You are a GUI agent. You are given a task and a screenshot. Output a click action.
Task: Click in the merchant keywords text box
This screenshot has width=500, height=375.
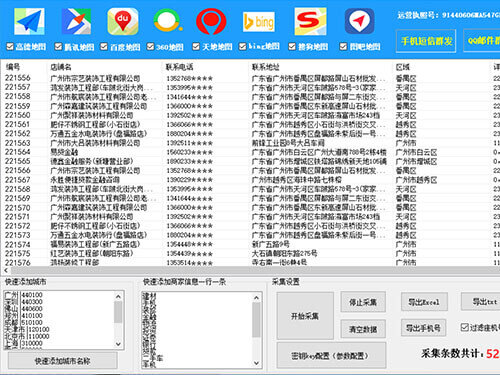(197, 330)
